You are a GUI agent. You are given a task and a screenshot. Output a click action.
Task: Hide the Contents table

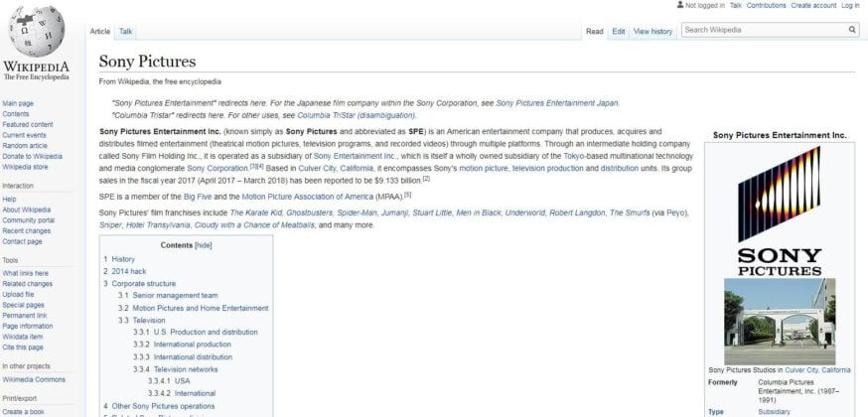coord(203,245)
